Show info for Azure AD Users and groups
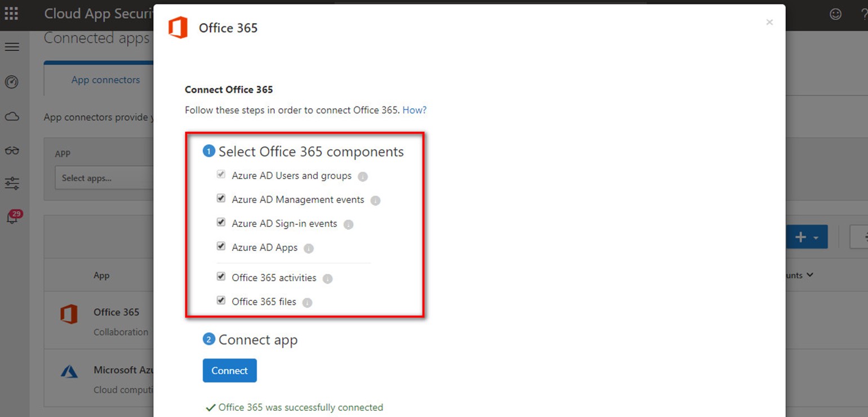 pos(363,176)
